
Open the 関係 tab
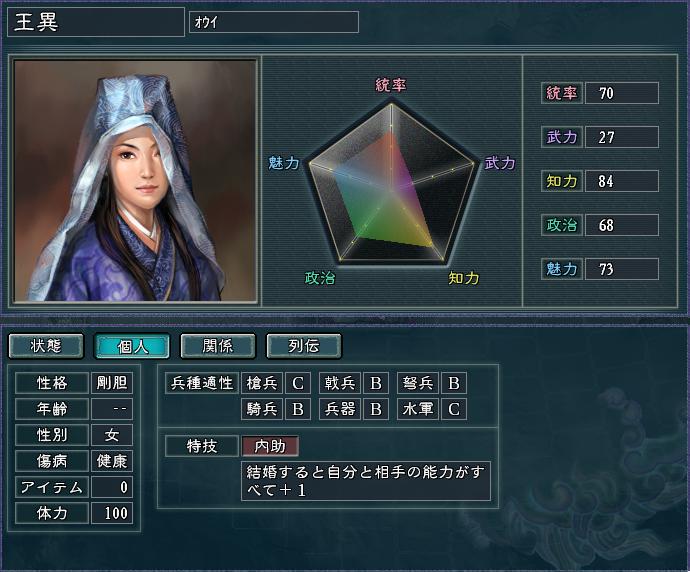tap(218, 346)
